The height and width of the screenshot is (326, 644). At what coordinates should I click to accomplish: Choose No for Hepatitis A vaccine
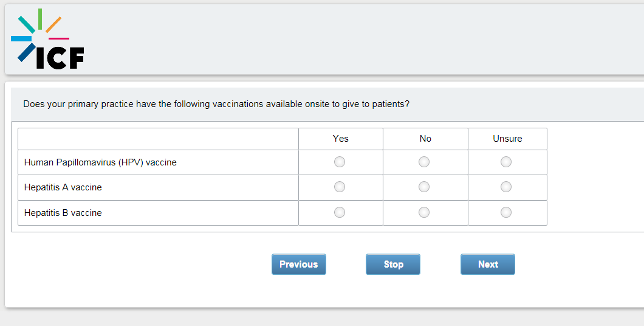[424, 187]
